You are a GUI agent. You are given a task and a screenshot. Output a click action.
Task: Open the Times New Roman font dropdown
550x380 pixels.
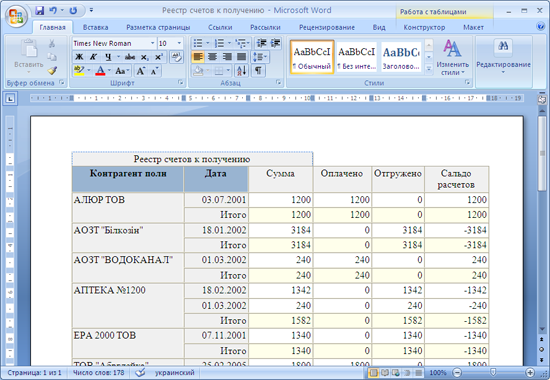coord(153,43)
